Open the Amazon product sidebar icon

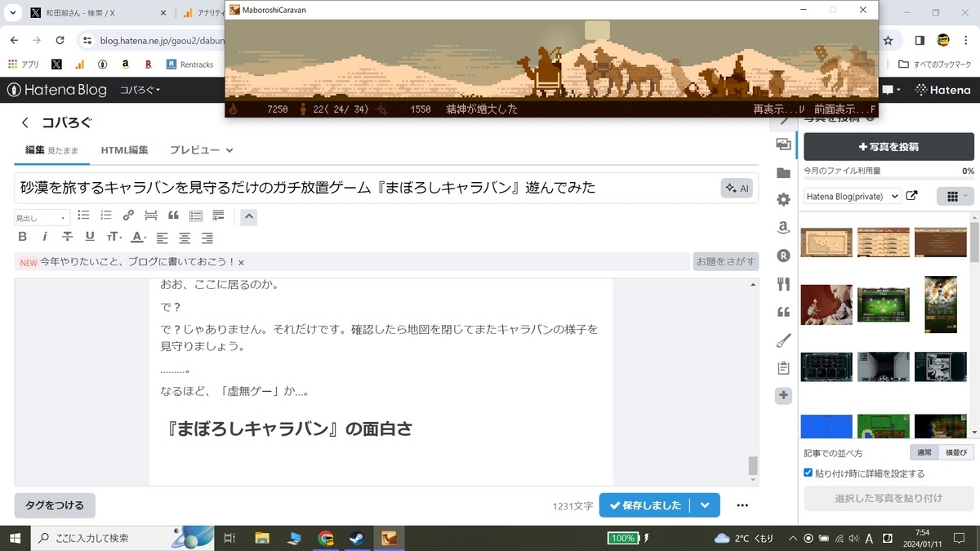pyautogui.click(x=783, y=228)
